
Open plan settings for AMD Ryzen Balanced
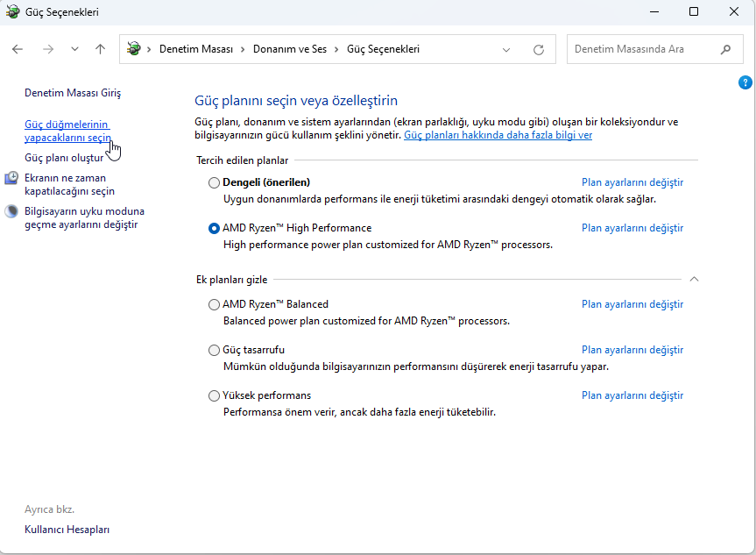tap(632, 302)
